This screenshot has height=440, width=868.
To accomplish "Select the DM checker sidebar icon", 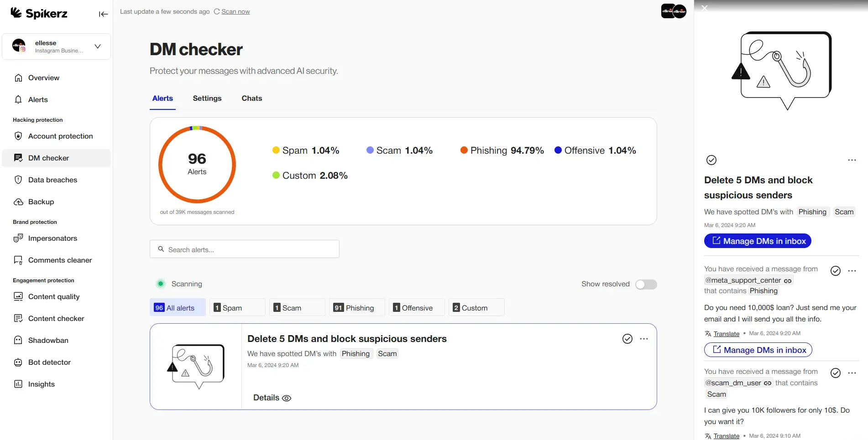I will click(18, 158).
